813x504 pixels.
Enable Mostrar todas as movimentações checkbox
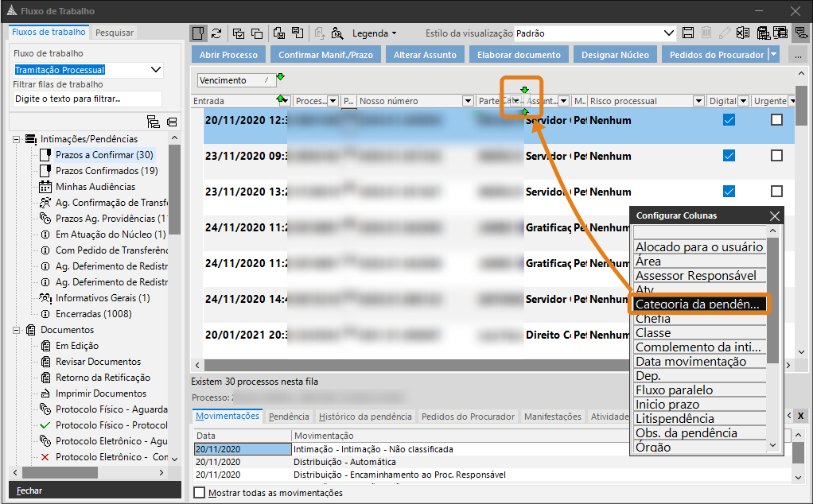[x=199, y=493]
